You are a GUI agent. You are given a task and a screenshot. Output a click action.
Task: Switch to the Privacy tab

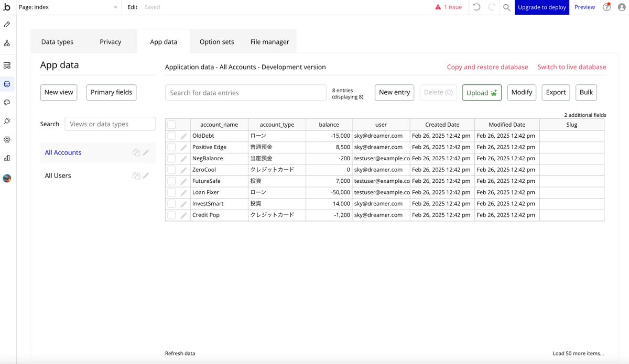(x=111, y=42)
